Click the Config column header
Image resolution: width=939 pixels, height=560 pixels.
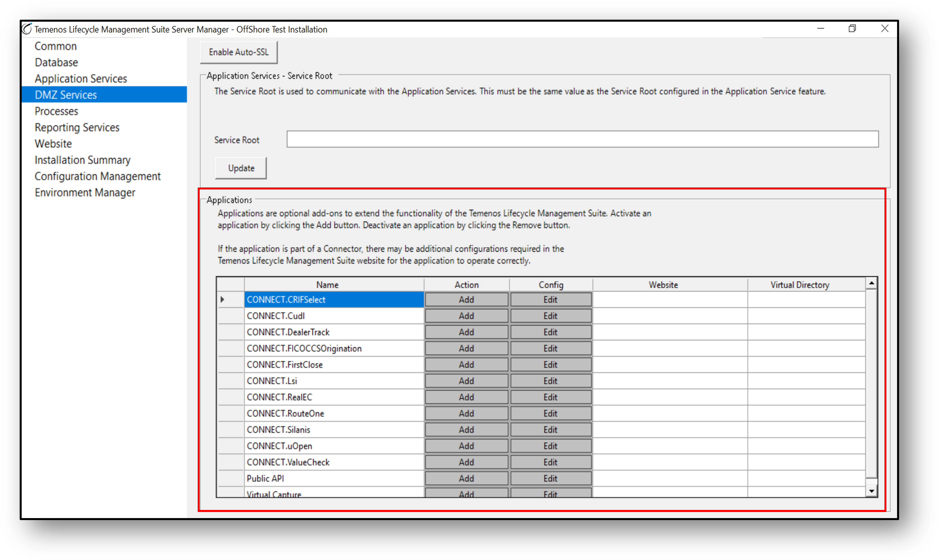[x=551, y=284]
